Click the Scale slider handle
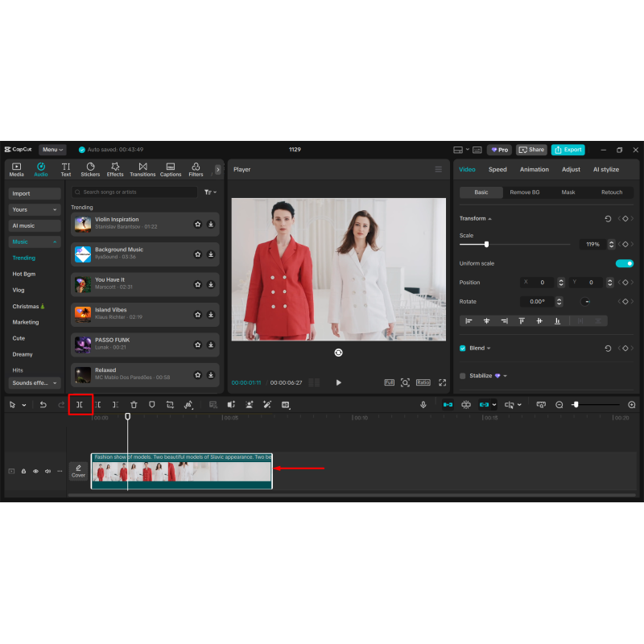The image size is (644, 644). (x=486, y=245)
